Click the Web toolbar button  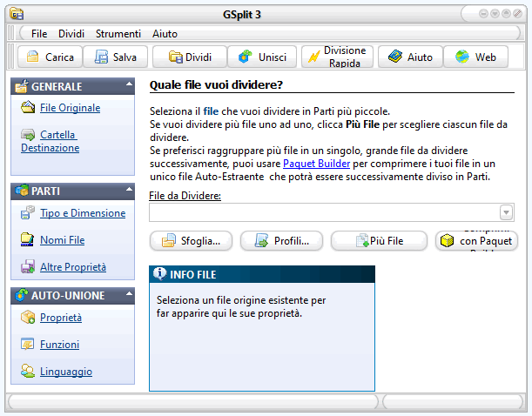click(x=475, y=57)
